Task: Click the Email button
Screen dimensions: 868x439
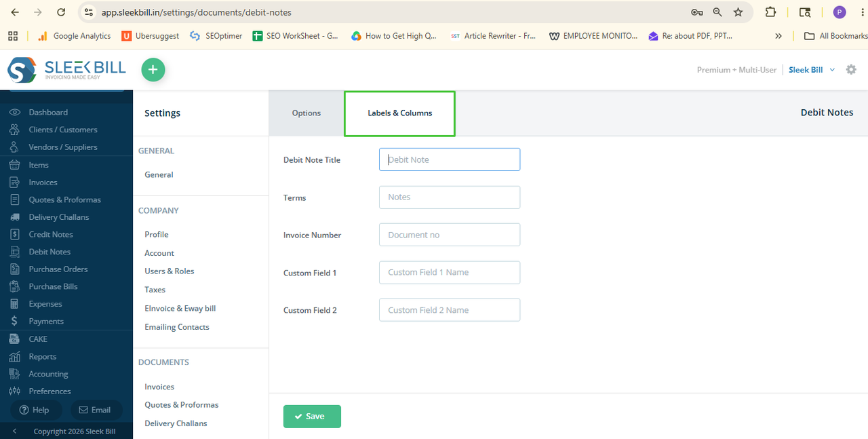Action: click(96, 410)
